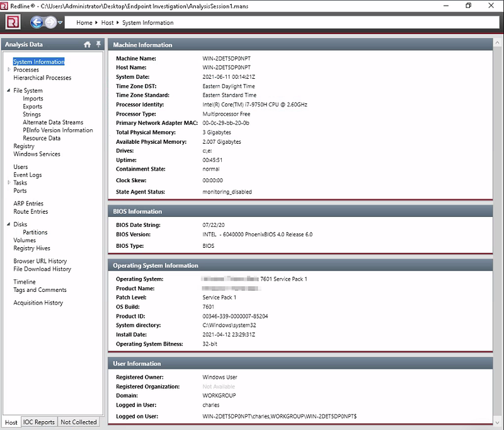
Task: Open Hierarchical Processes
Action: (42, 78)
